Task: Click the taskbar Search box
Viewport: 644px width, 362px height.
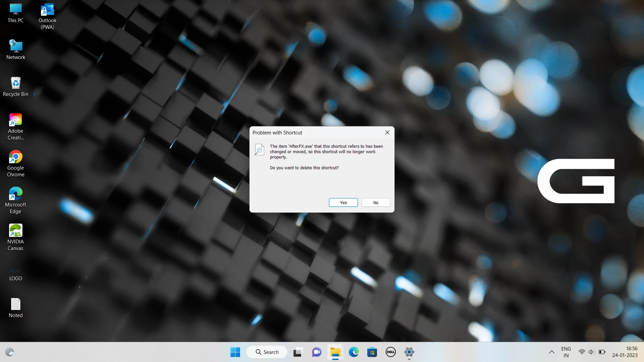Action: pos(267,352)
